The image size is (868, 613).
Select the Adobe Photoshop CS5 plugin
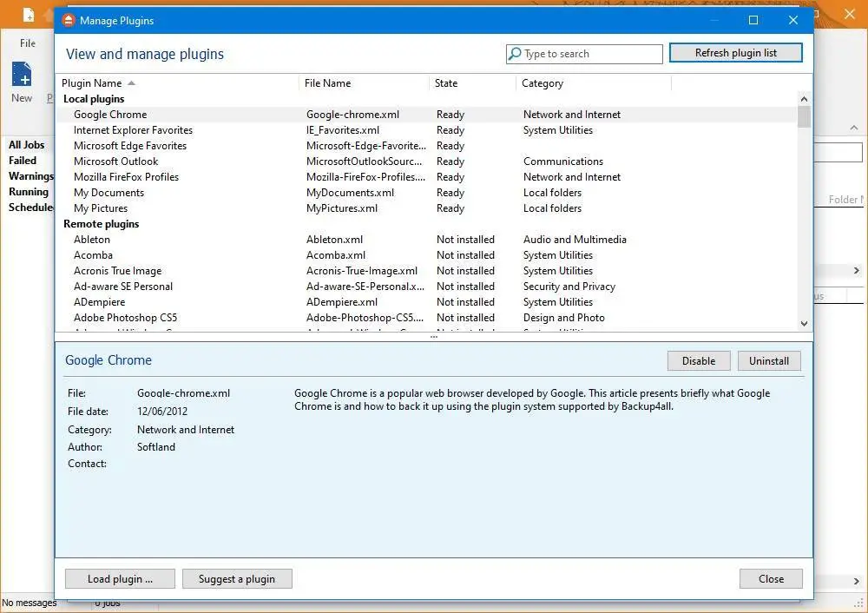pyautogui.click(x=427, y=318)
